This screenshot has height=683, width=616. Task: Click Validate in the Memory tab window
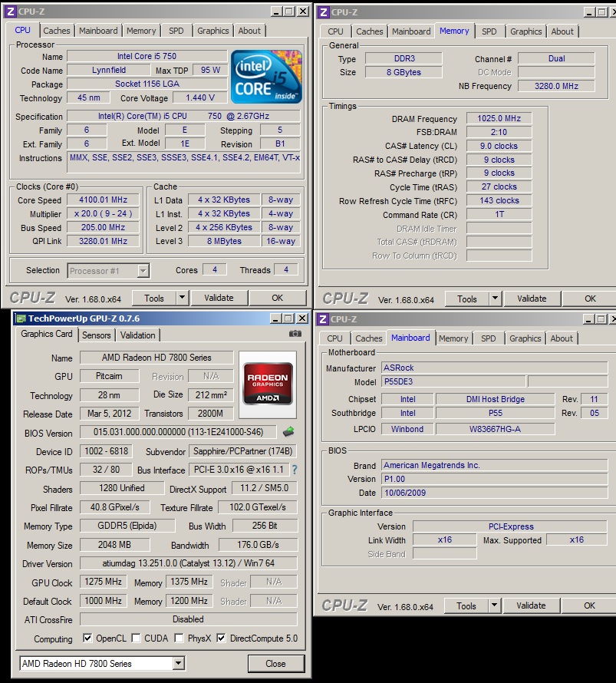click(532, 299)
